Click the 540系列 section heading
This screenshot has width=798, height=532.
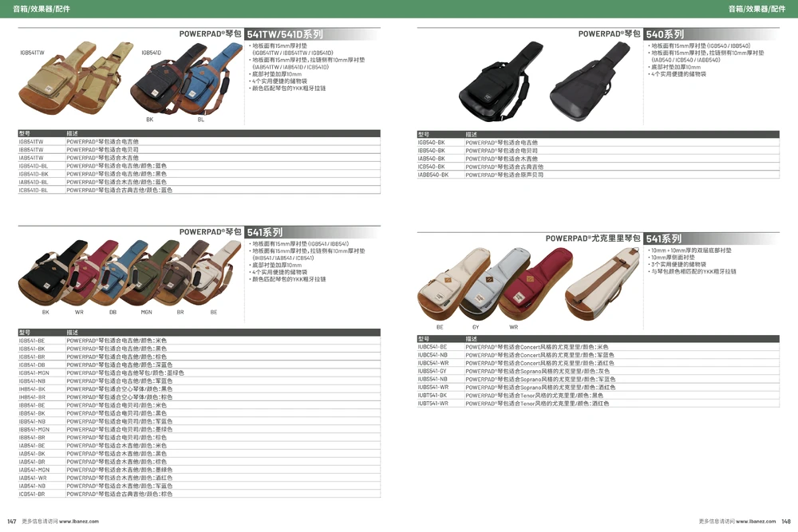tap(665, 34)
